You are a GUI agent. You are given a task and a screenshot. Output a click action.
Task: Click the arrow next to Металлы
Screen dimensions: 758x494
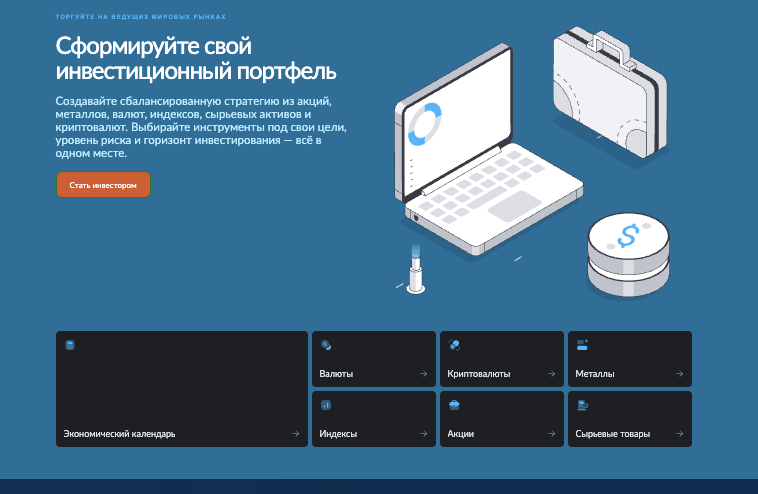pyautogui.click(x=680, y=374)
